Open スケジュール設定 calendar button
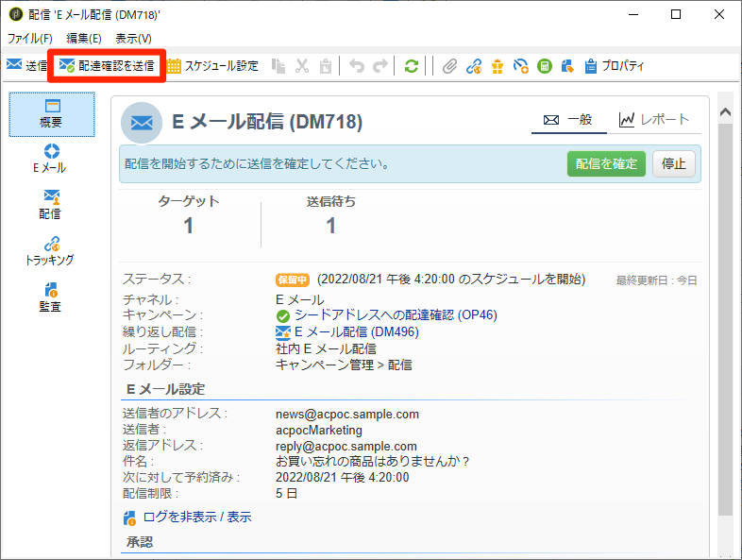The height and width of the screenshot is (560, 742). point(213,66)
